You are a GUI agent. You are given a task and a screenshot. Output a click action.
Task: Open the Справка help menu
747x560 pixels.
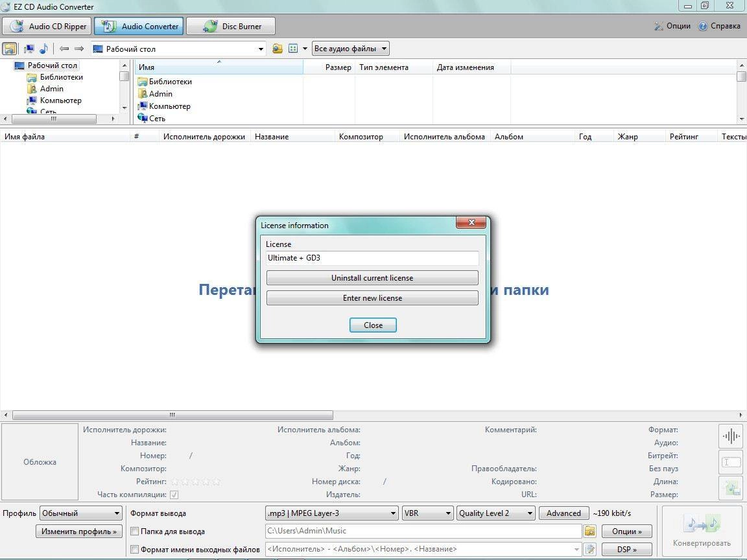point(719,26)
